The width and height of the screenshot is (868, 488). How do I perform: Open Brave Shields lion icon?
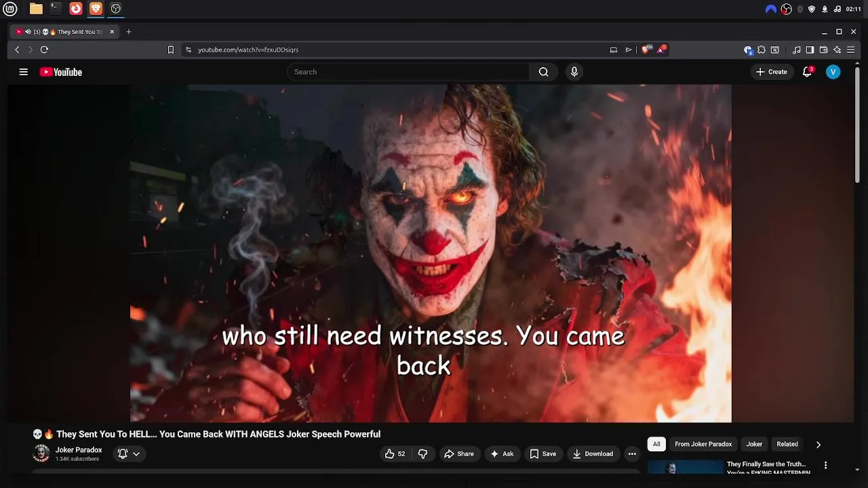point(646,49)
